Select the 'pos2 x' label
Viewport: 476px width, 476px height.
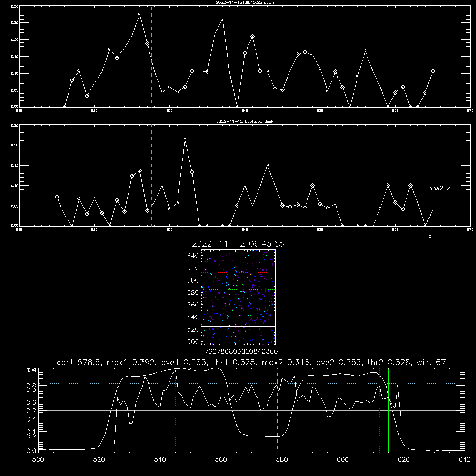pyautogui.click(x=439, y=188)
